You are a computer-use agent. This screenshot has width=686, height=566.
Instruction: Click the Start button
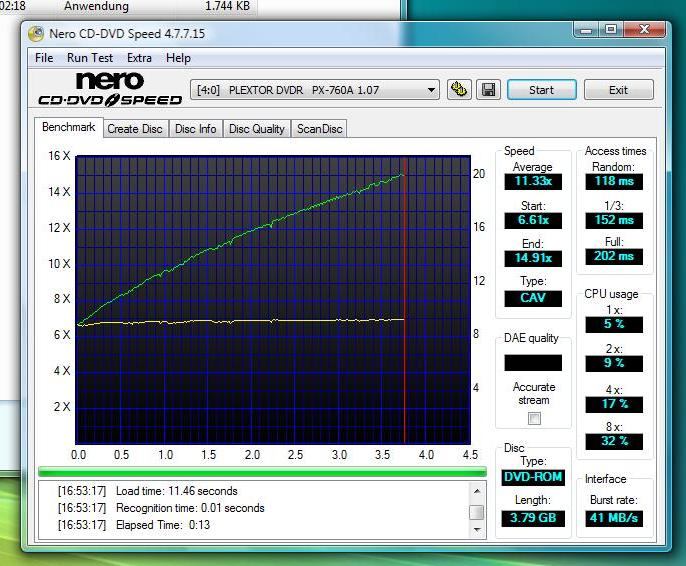pos(542,90)
